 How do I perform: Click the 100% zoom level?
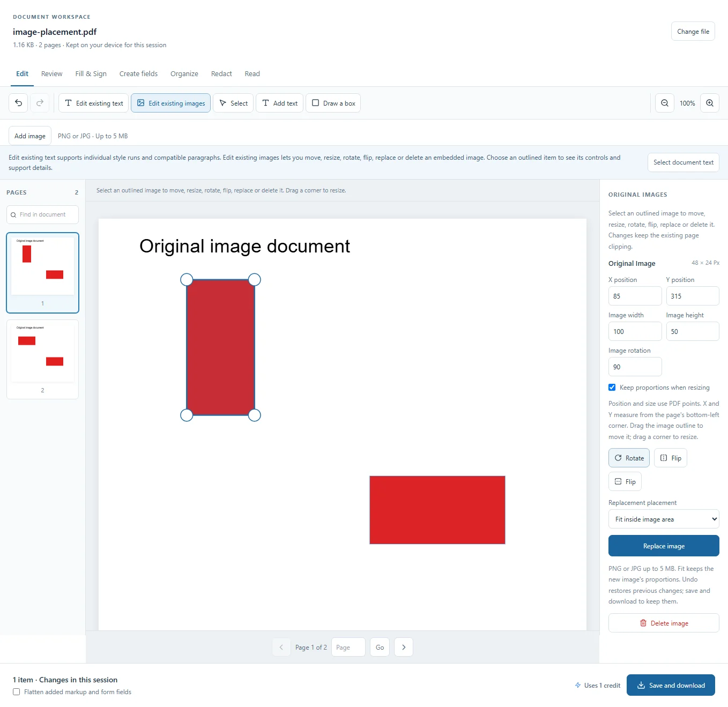(687, 103)
